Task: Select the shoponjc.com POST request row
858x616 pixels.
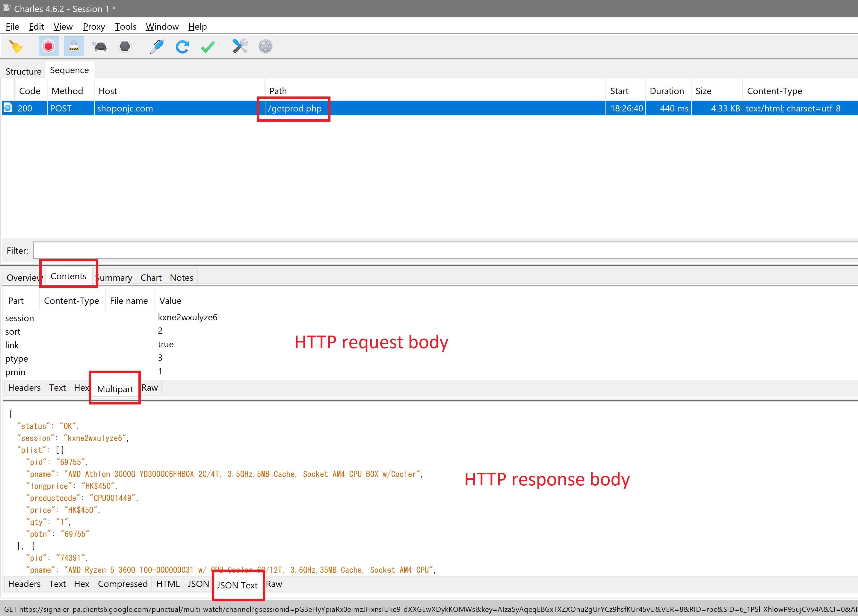Action: (x=429, y=108)
